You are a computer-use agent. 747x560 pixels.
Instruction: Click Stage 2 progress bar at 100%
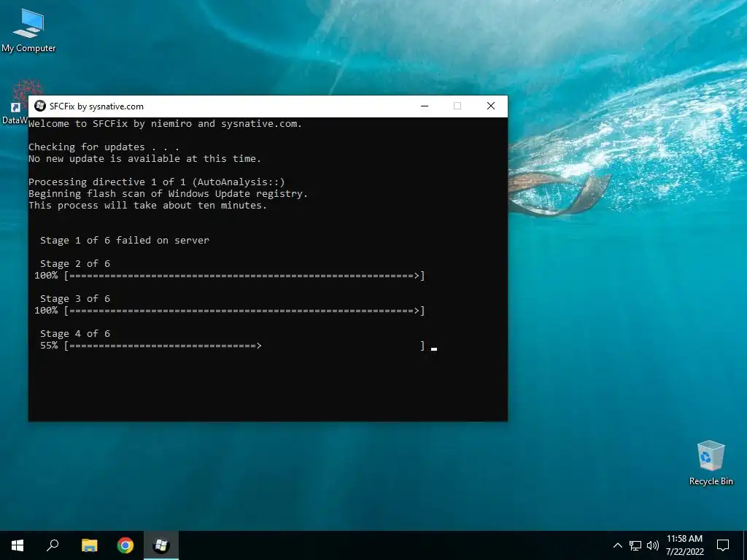[x=229, y=276]
